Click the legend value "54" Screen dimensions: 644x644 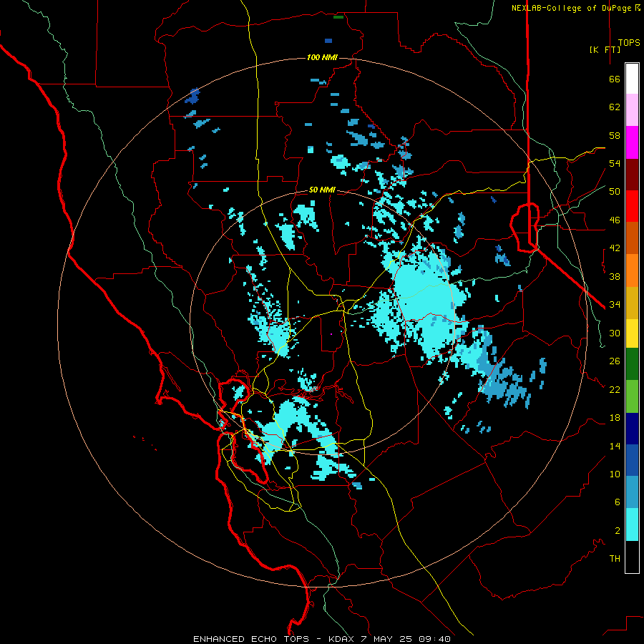click(615, 163)
